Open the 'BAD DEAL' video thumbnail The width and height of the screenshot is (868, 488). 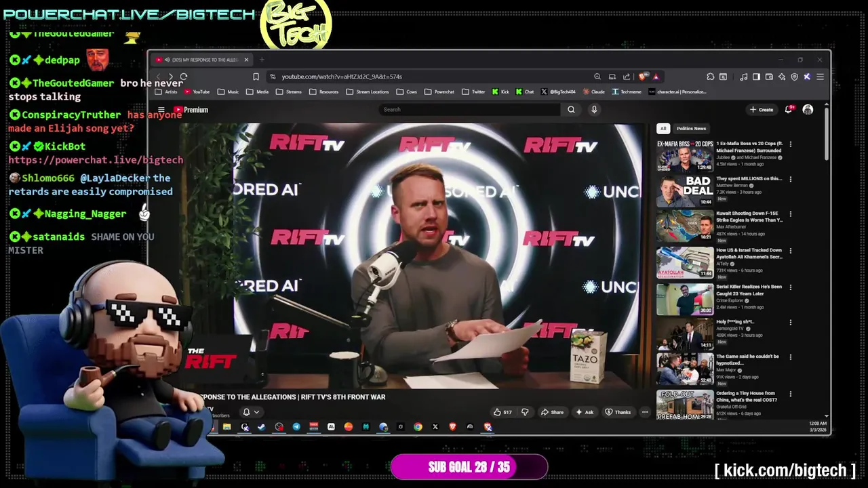(x=685, y=192)
